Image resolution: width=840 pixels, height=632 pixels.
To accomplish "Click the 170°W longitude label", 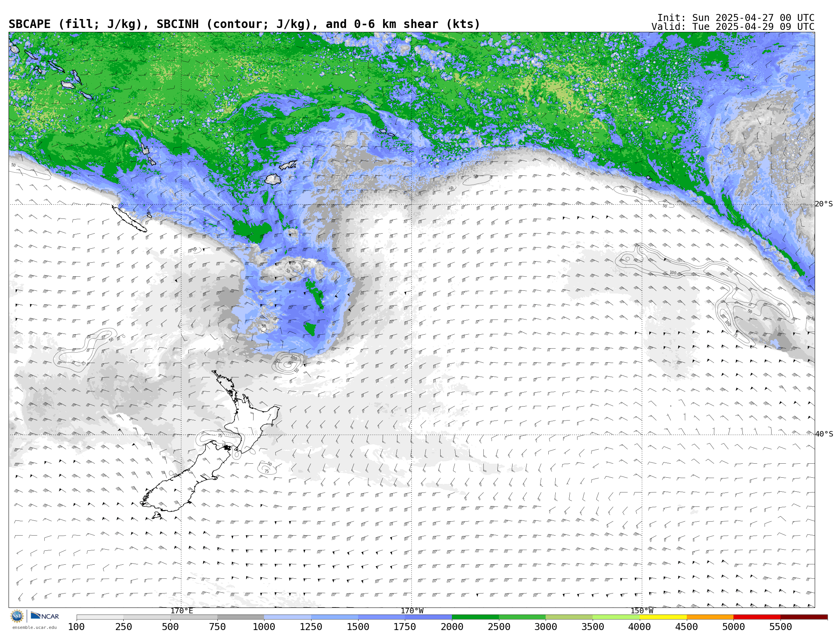I will [x=412, y=611].
